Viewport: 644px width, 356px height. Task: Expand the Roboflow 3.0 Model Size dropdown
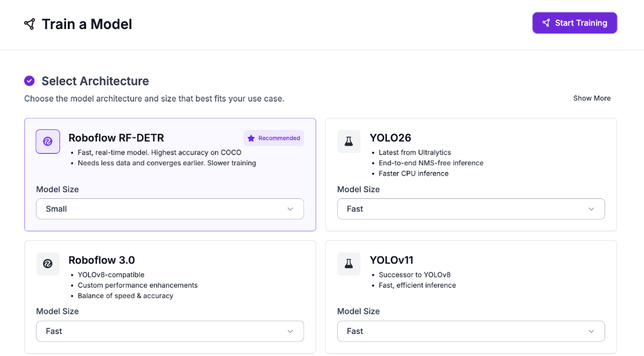pos(169,331)
